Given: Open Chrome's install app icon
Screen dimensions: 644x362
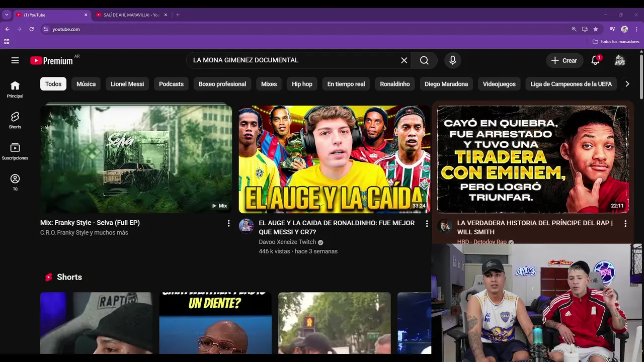Looking at the screenshot, I should [x=585, y=29].
